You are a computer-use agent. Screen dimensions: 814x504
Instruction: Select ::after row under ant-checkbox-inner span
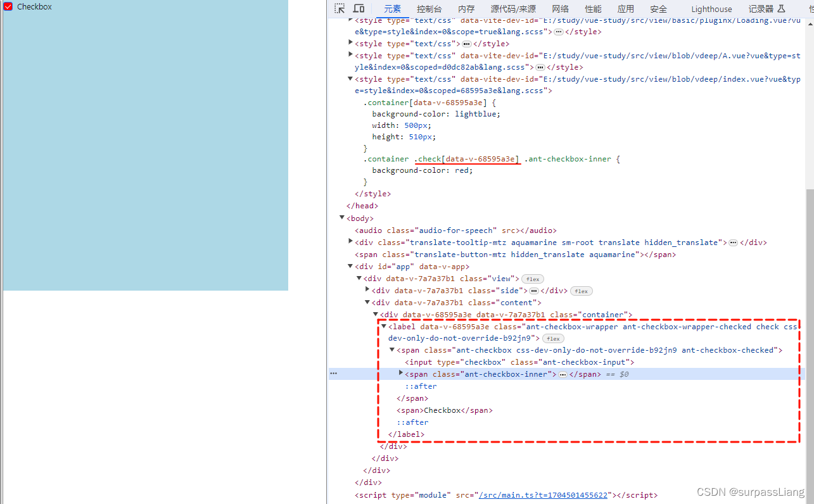pos(421,386)
